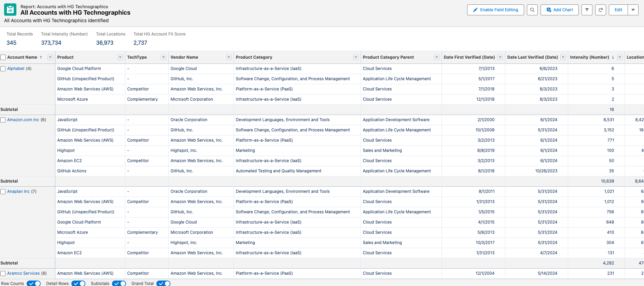This screenshot has width=644, height=286.
Task: Open Product Category column menu
Action: click(356, 57)
